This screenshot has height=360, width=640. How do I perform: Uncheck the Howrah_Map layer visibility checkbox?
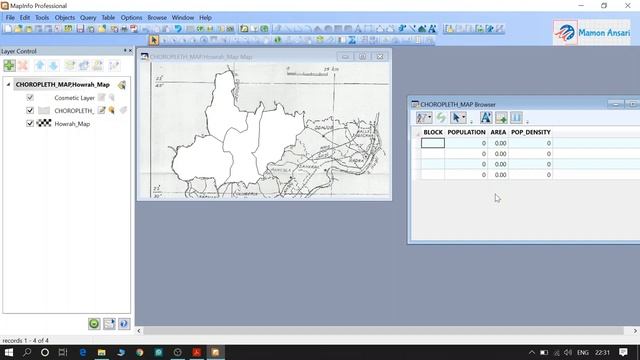(30, 123)
